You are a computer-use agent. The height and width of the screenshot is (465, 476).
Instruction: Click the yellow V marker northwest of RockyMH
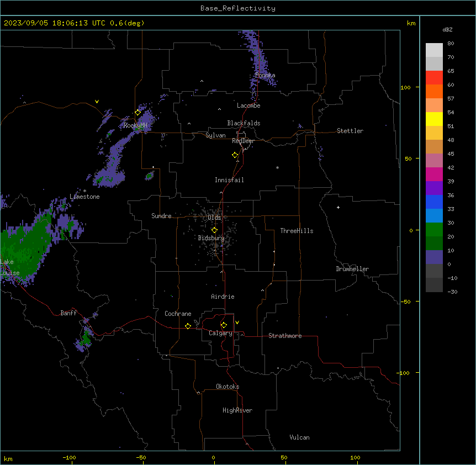pos(97,102)
